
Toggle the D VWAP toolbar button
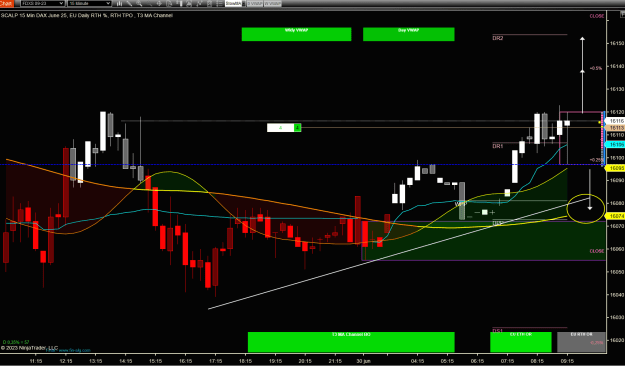pos(255,3)
